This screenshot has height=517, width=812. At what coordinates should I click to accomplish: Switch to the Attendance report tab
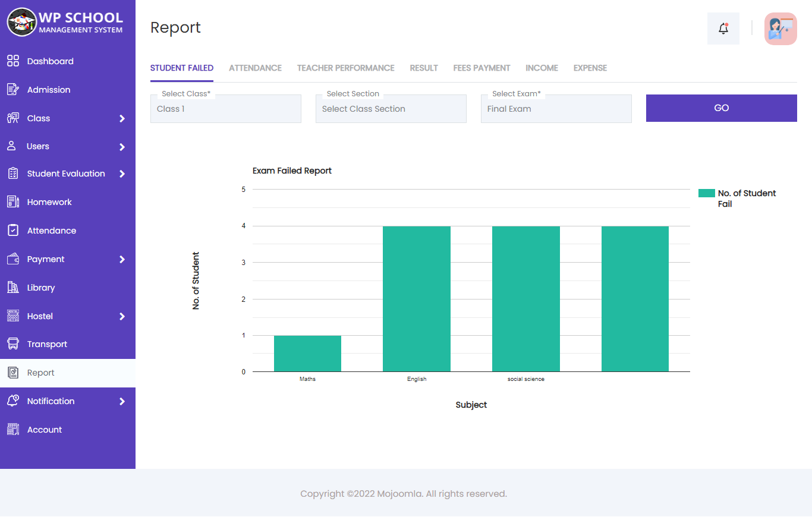point(255,68)
